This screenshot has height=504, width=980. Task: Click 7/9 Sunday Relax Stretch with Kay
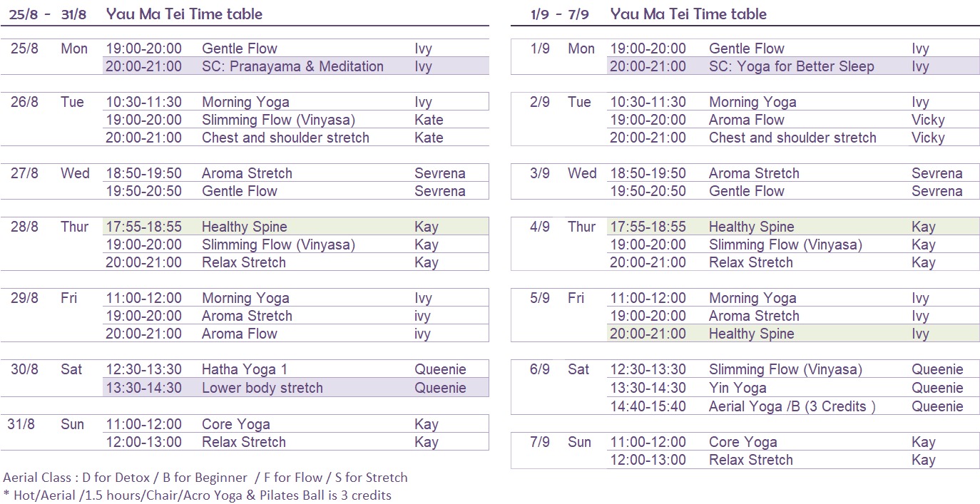[x=793, y=460]
